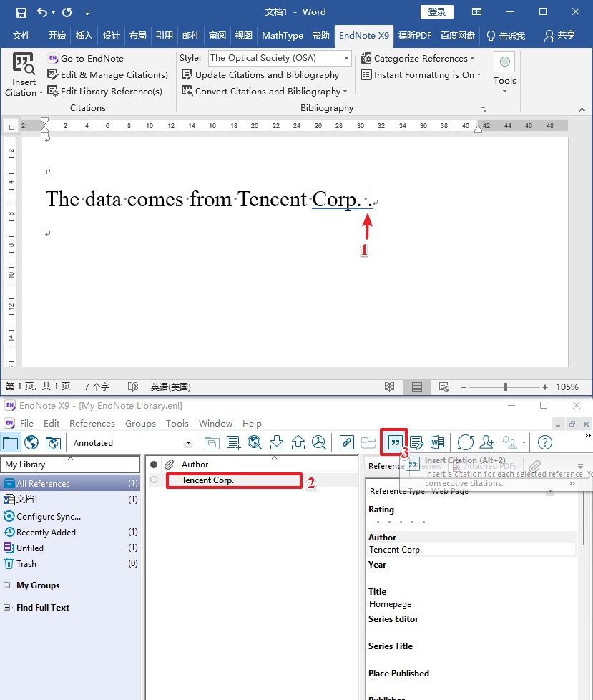Select Online Search Mode globe icon
Viewport: 593px width, 700px height.
pyautogui.click(x=31, y=443)
